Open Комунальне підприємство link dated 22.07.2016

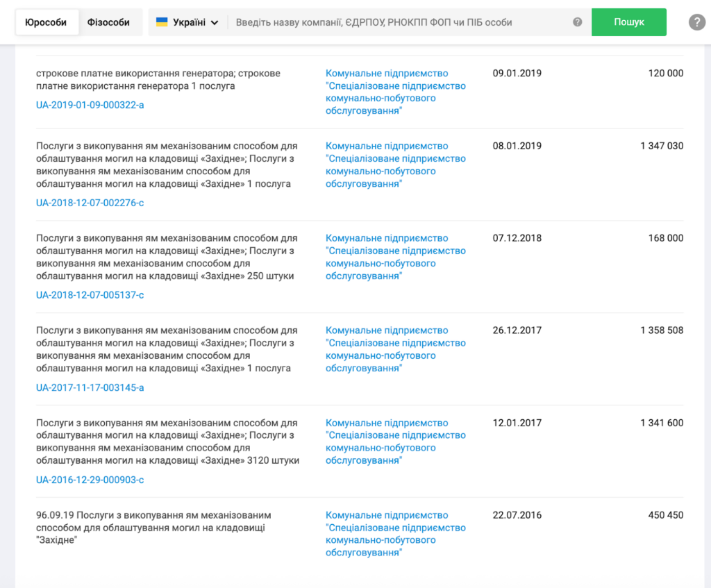(395, 534)
